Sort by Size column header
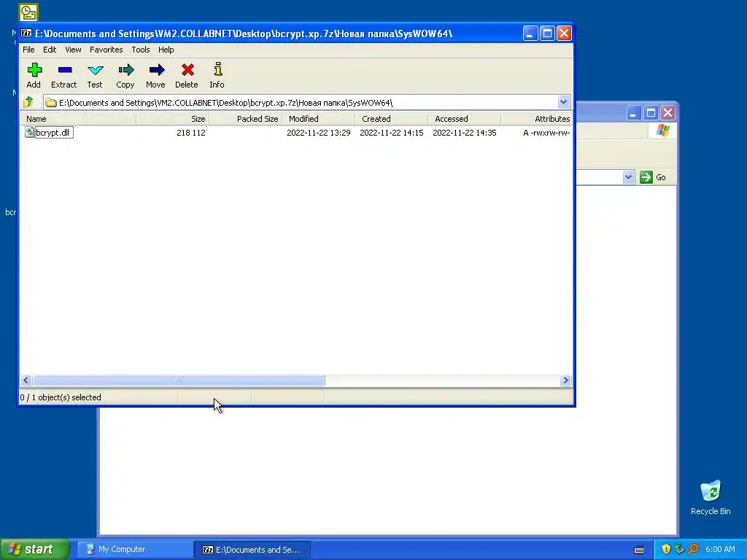The width and height of the screenshot is (747, 560). (x=172, y=119)
